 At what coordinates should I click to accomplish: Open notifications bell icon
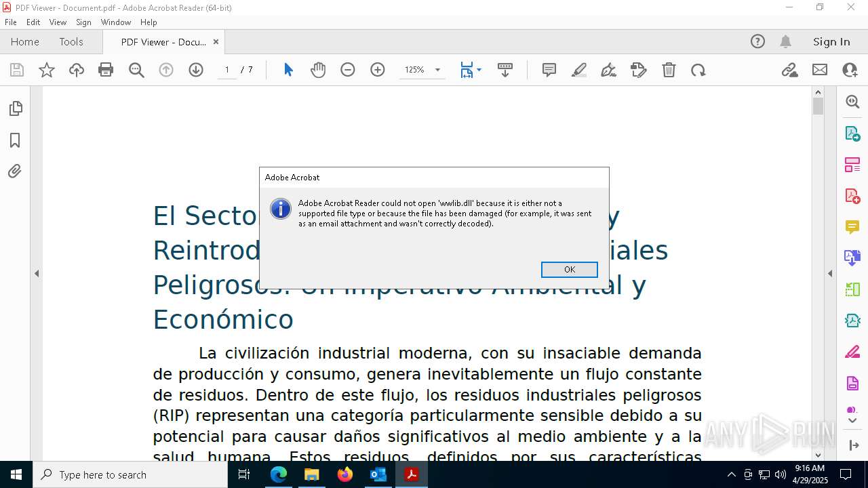coord(785,42)
